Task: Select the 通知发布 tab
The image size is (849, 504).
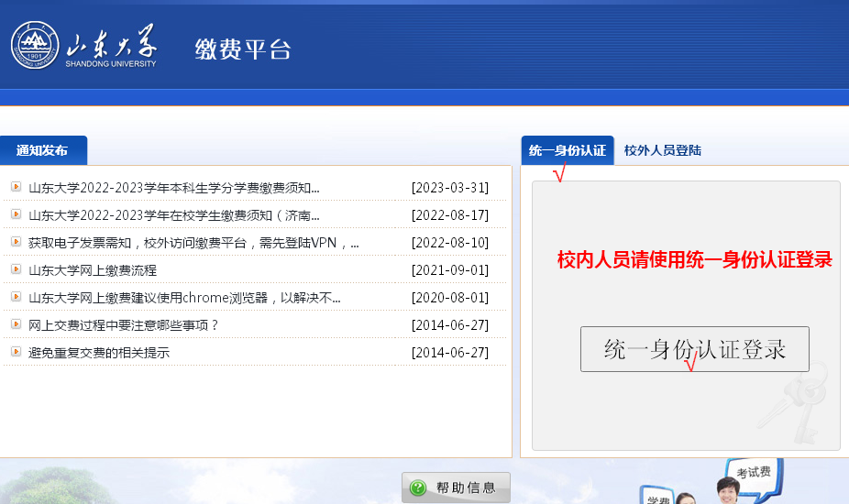Action: 43,150
